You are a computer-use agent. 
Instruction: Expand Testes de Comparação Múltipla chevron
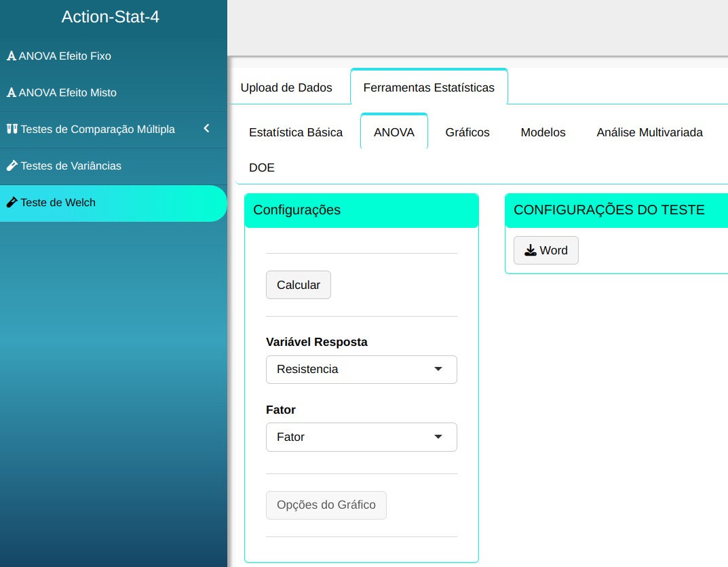point(207,129)
